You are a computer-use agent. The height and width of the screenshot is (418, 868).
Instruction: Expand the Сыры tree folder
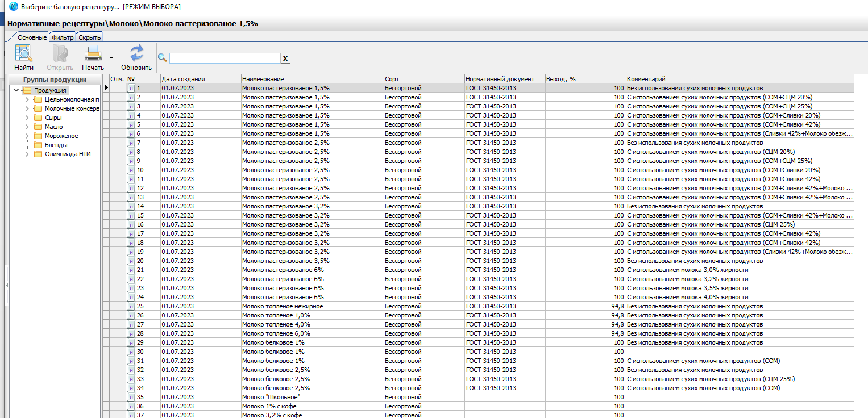(x=27, y=118)
